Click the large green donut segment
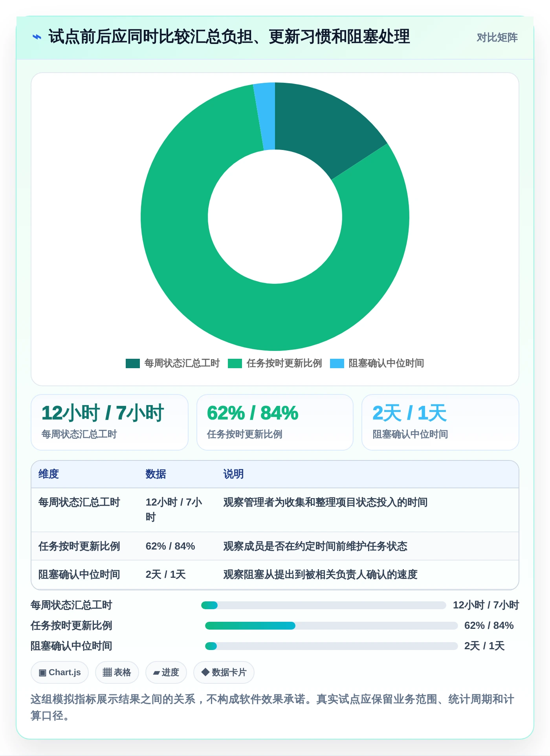The width and height of the screenshot is (550, 756). click(275, 318)
